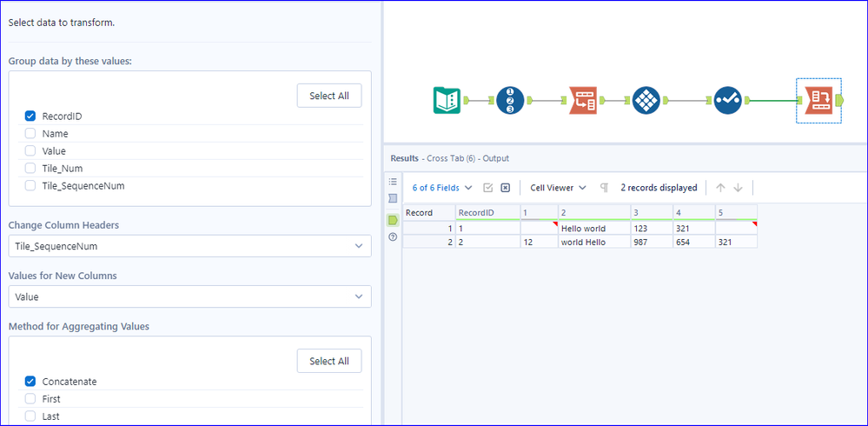
Task: Tick the Tile_SequenceNum checkbox
Action: [x=30, y=186]
